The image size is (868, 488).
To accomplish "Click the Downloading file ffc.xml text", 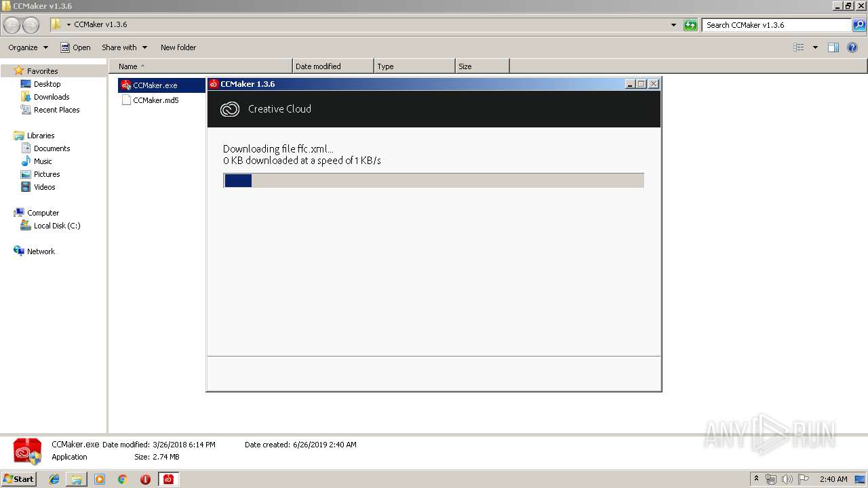I will tap(278, 149).
